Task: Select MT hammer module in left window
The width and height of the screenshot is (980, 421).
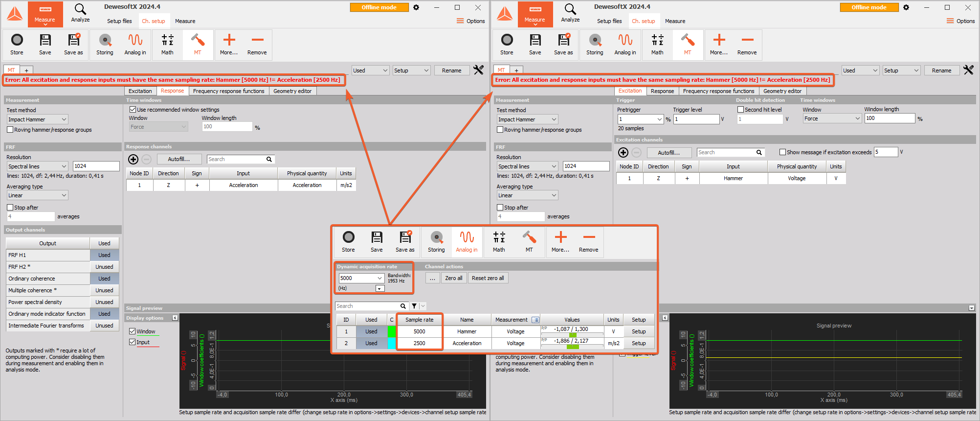Action: coord(198,45)
